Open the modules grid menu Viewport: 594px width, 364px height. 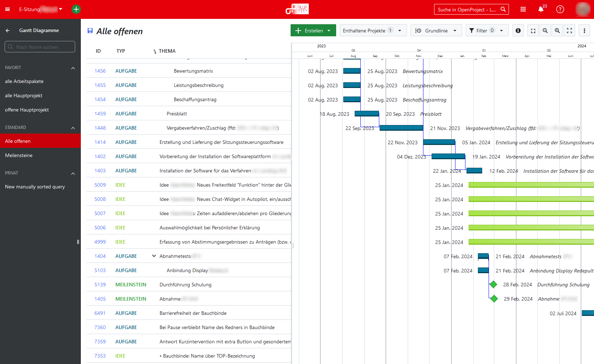[523, 9]
